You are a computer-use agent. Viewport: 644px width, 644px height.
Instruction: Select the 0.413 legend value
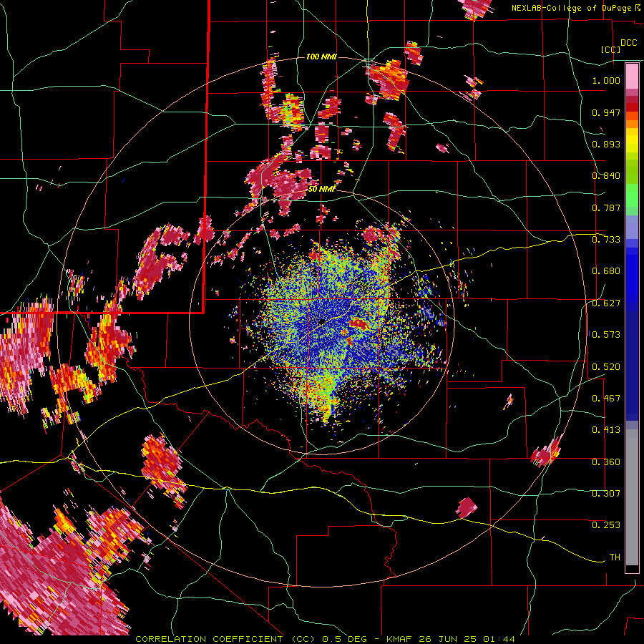coord(606,430)
